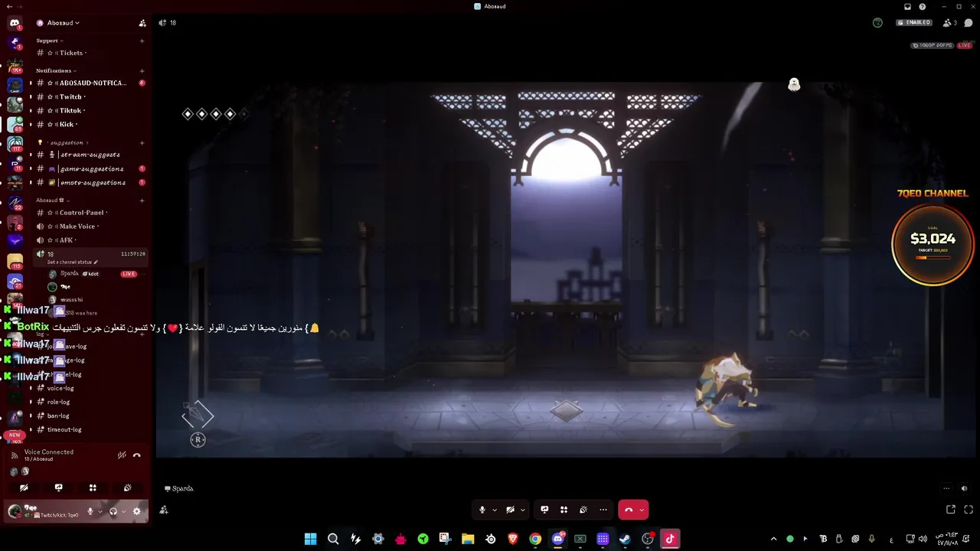Image resolution: width=980 pixels, height=551 pixels.
Task: Open activities launcher in call bar
Action: point(563,510)
